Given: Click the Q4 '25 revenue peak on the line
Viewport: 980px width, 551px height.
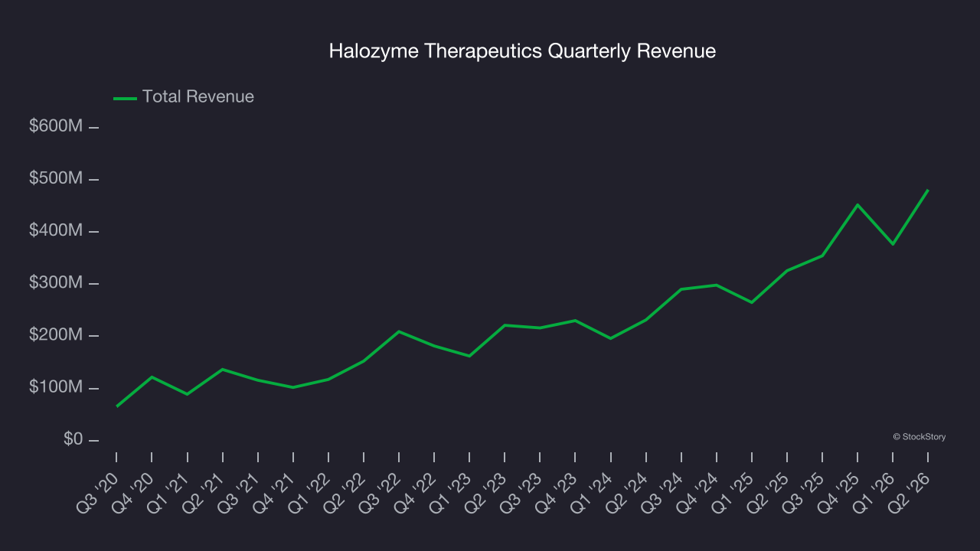Looking at the screenshot, I should pos(857,204).
